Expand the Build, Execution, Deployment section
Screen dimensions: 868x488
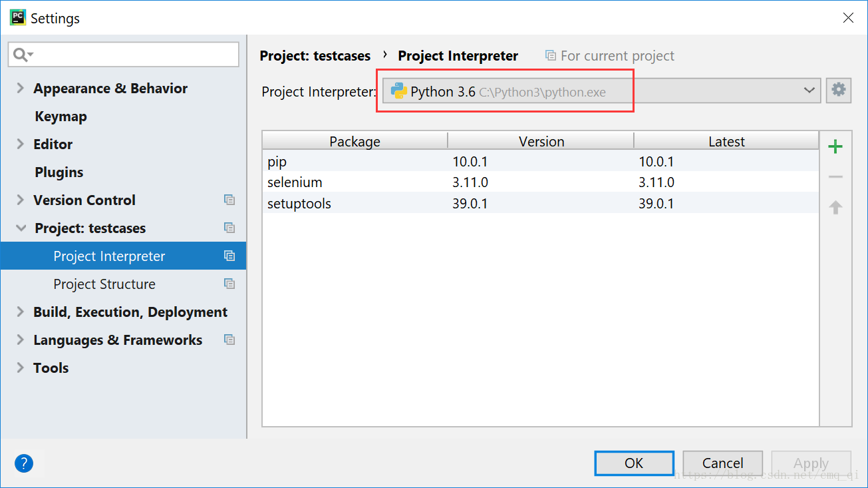(x=20, y=312)
